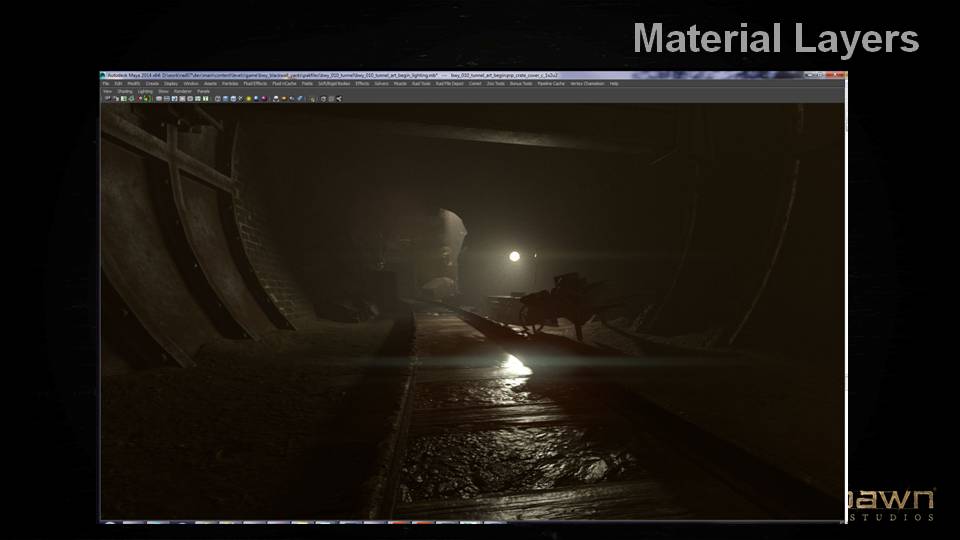Open the File menu in Maya
Viewport: 960px width, 540px height.
coord(105,84)
